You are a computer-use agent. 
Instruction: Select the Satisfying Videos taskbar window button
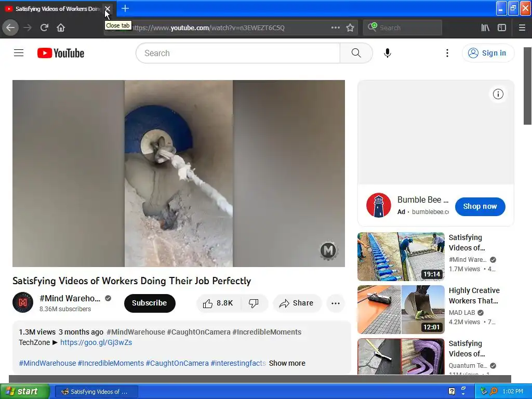point(96,392)
